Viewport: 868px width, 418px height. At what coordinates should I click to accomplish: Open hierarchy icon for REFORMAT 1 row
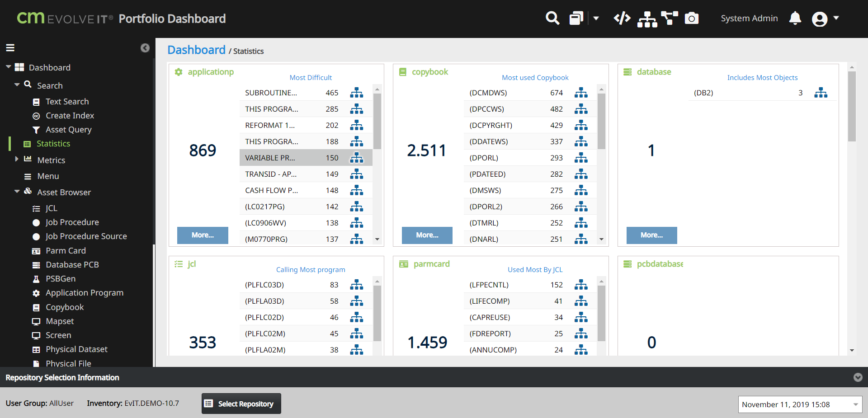pyautogui.click(x=357, y=125)
